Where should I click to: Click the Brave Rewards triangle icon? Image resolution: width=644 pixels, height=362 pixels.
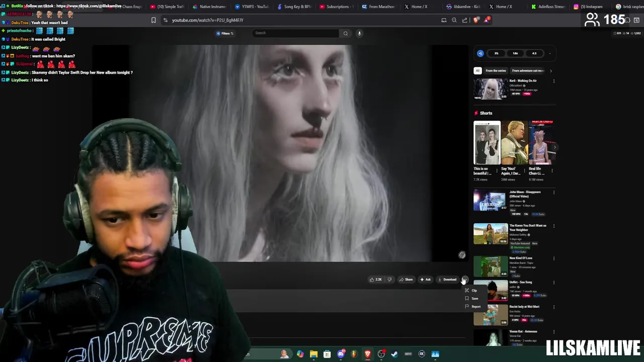pos(486,20)
